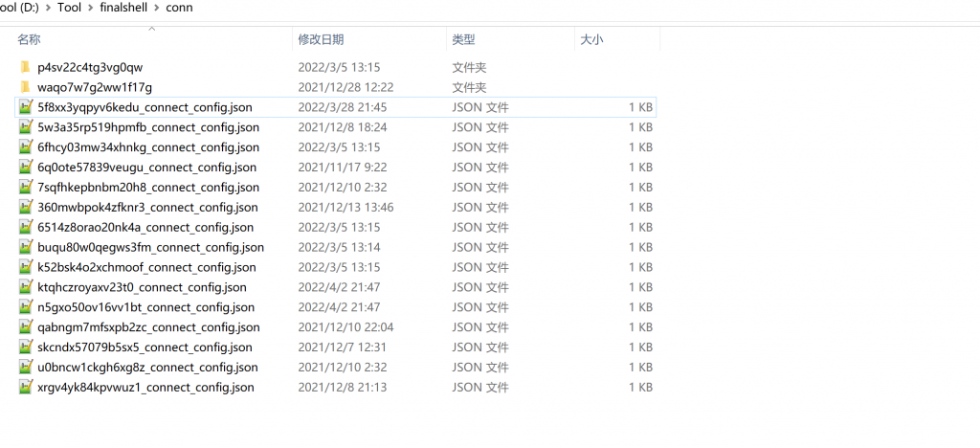Screen dimensions: 980x448
Task: Select n5gxo50ov16vv1bt_connect_config.json file name
Action: click(146, 306)
